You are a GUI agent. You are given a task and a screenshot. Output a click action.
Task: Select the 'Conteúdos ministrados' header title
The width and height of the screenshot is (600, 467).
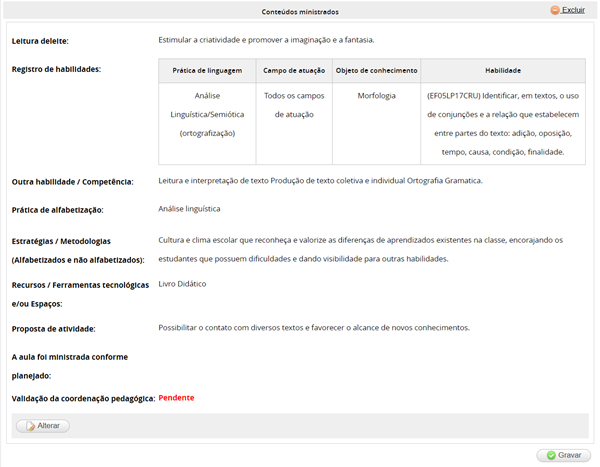pos(300,12)
